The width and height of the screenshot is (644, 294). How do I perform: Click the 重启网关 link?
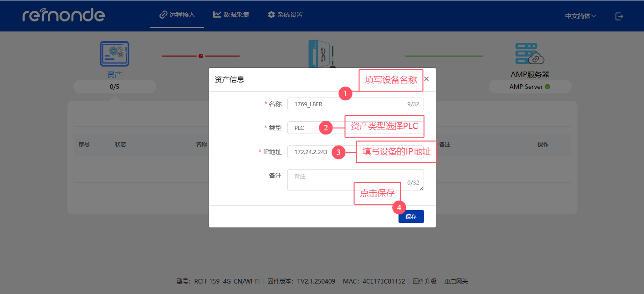[x=456, y=281]
